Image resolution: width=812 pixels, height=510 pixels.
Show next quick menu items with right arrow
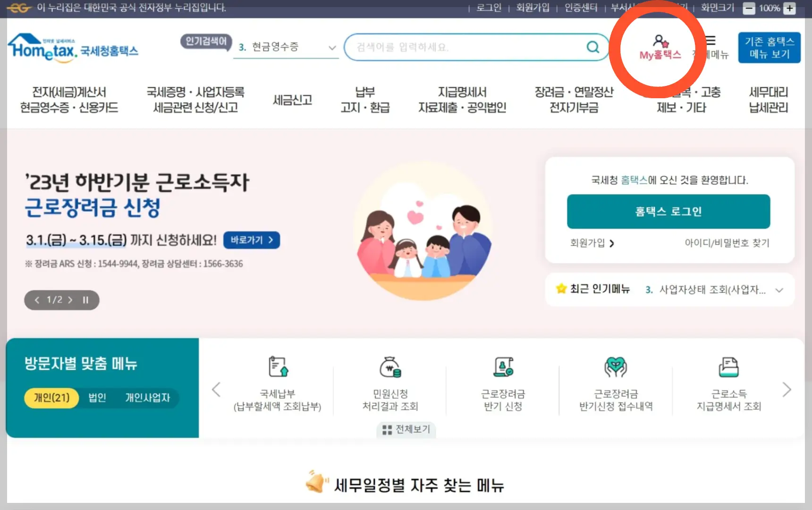(x=787, y=389)
